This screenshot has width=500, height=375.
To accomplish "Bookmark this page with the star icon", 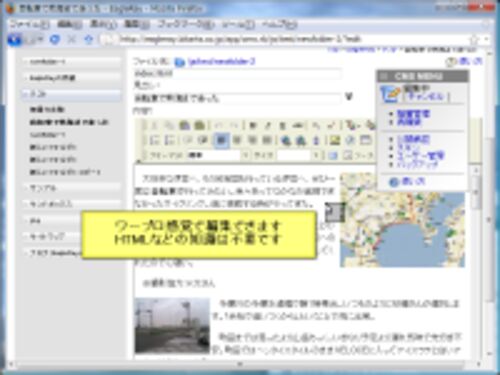I will (473, 40).
